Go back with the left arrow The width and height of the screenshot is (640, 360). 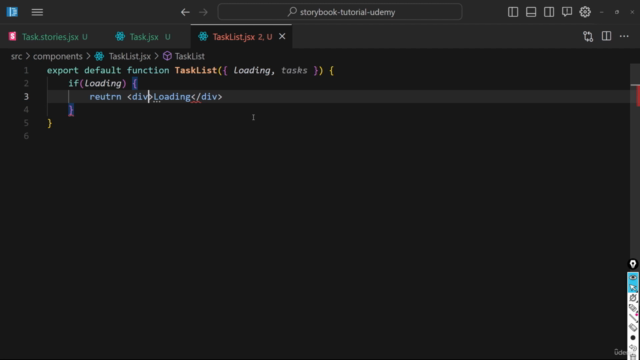(185, 12)
